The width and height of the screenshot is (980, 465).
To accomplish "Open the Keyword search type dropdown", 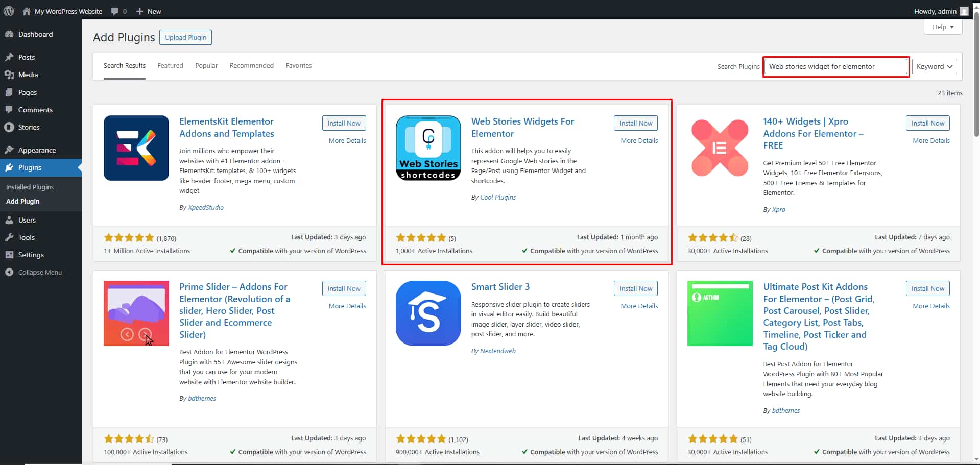I will click(934, 66).
